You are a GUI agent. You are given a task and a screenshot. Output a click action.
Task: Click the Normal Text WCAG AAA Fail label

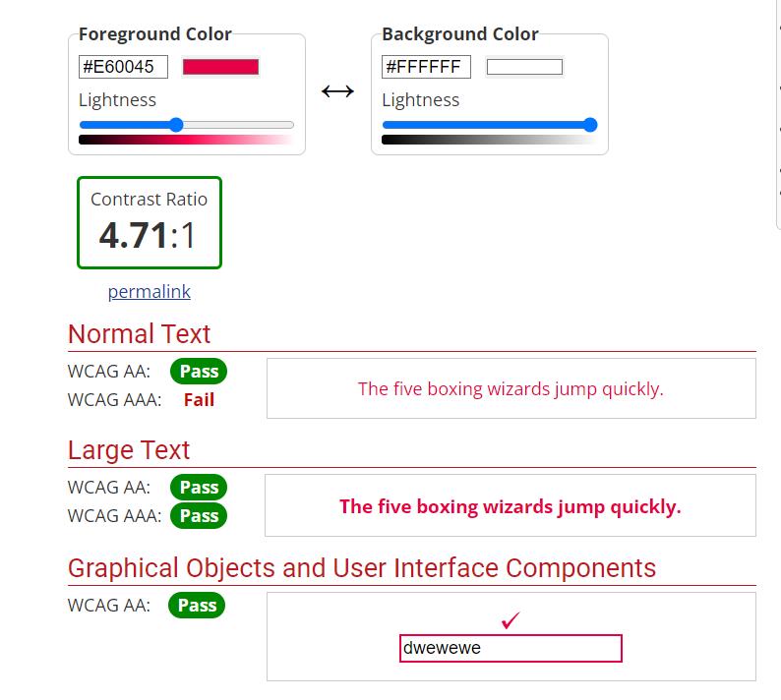(199, 400)
